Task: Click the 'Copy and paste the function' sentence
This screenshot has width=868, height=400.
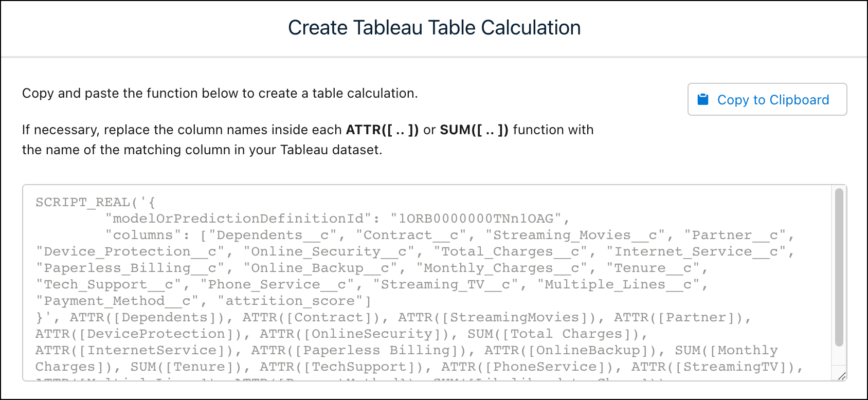Action: click(x=220, y=93)
